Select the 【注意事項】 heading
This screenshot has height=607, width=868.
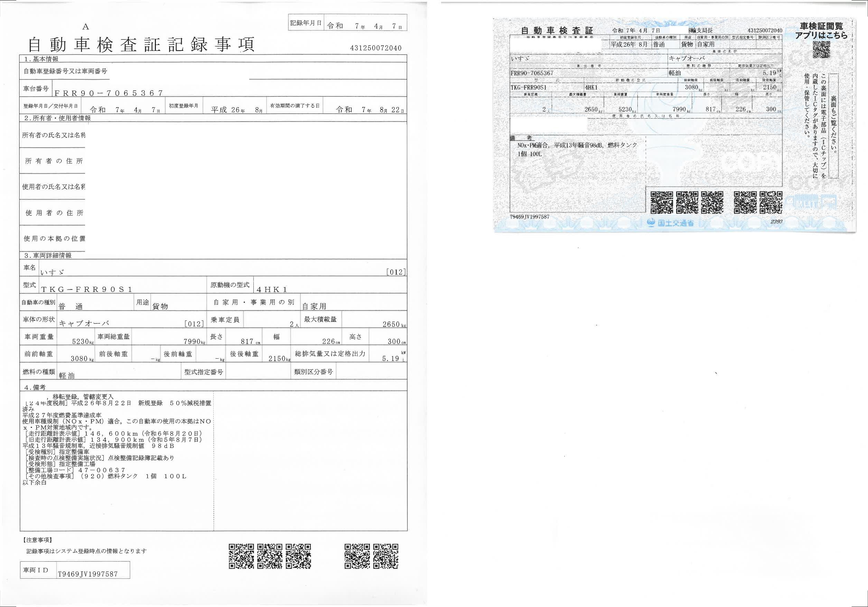click(x=37, y=540)
